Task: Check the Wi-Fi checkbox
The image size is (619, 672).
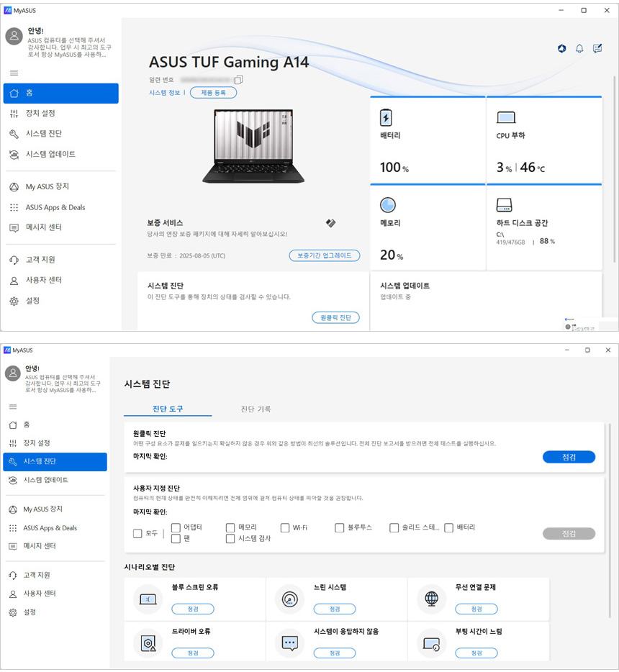Action: coord(285,527)
